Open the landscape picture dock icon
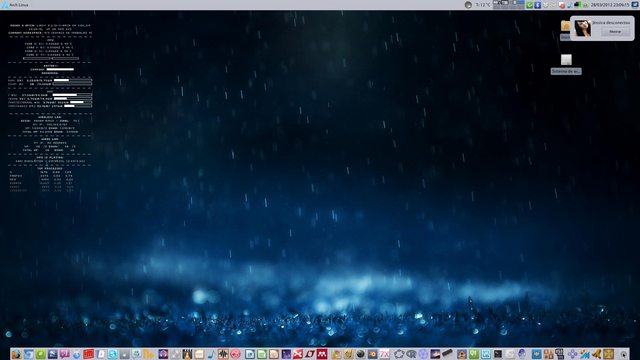The width and height of the screenshot is (640, 360). point(435,354)
